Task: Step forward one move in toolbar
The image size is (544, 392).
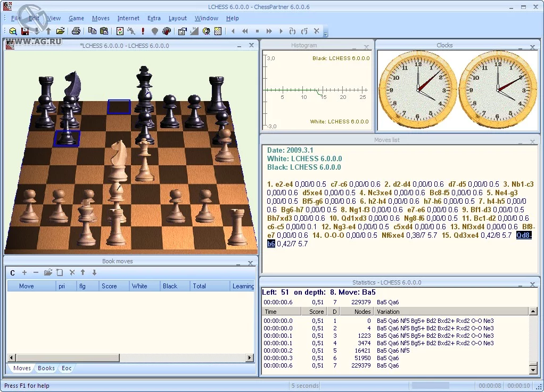Action: coord(281,31)
